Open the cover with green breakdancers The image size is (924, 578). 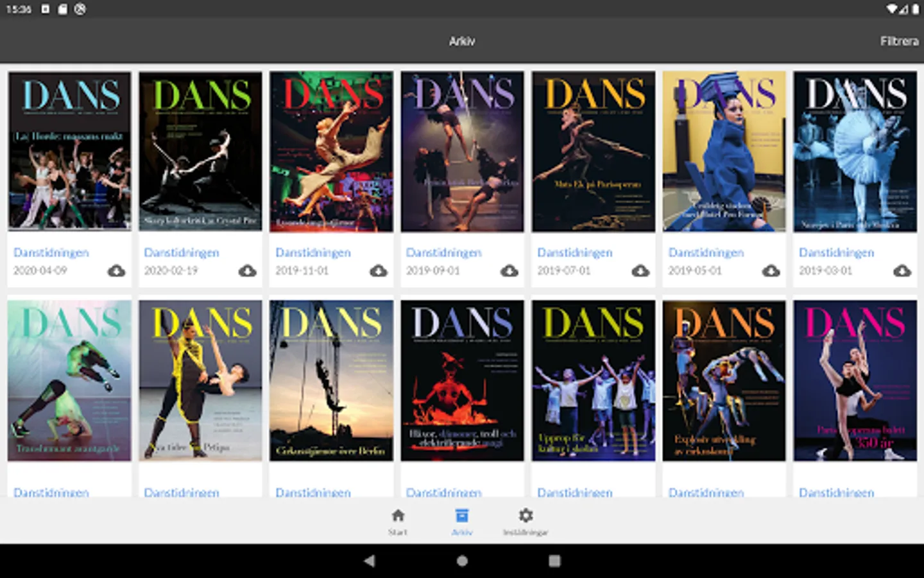point(69,380)
